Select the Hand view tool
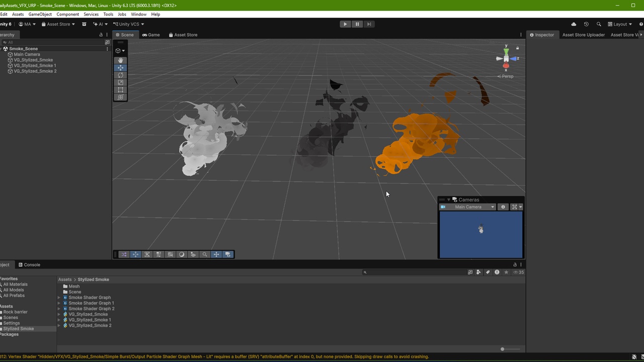This screenshot has width=644, height=362. coord(120,60)
